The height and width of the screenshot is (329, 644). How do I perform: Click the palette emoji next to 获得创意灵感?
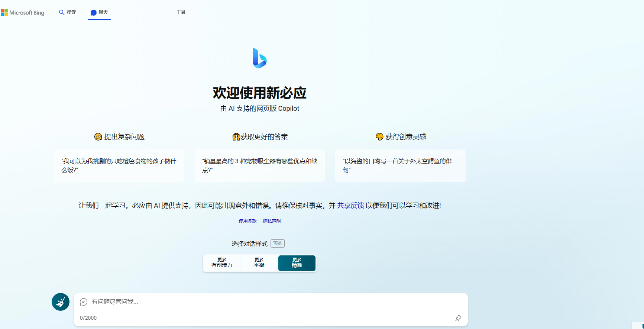379,137
